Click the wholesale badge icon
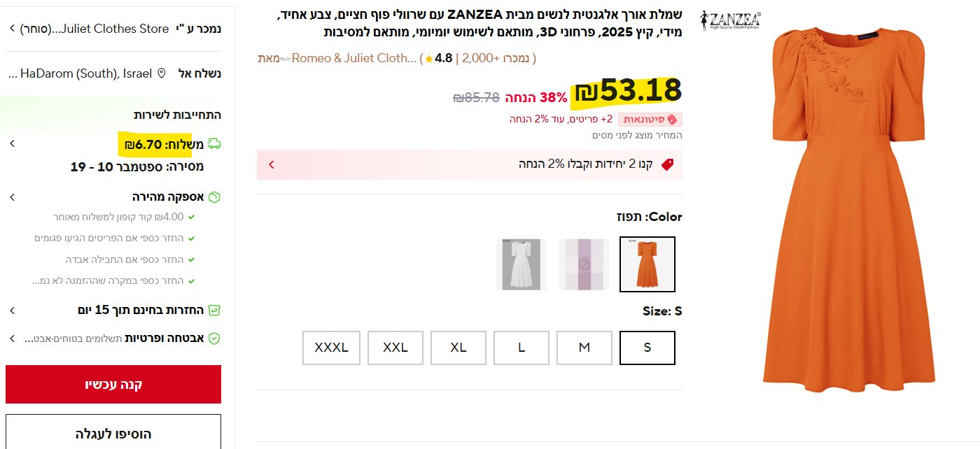The width and height of the screenshot is (980, 449). coord(672,120)
